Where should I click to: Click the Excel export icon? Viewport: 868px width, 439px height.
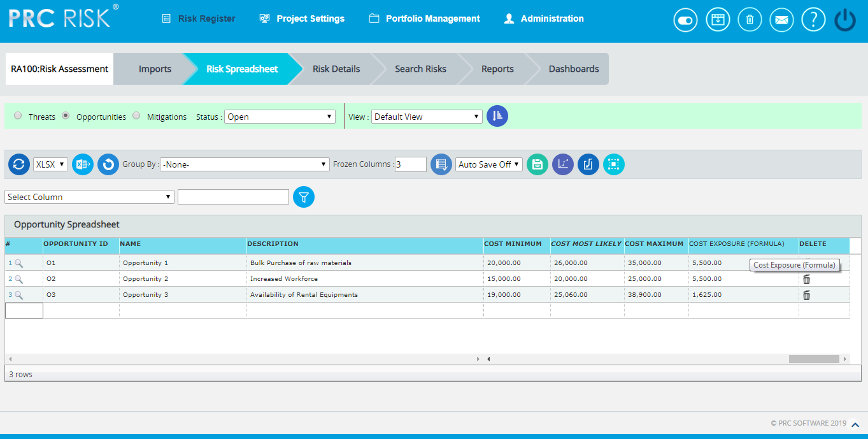coord(83,164)
